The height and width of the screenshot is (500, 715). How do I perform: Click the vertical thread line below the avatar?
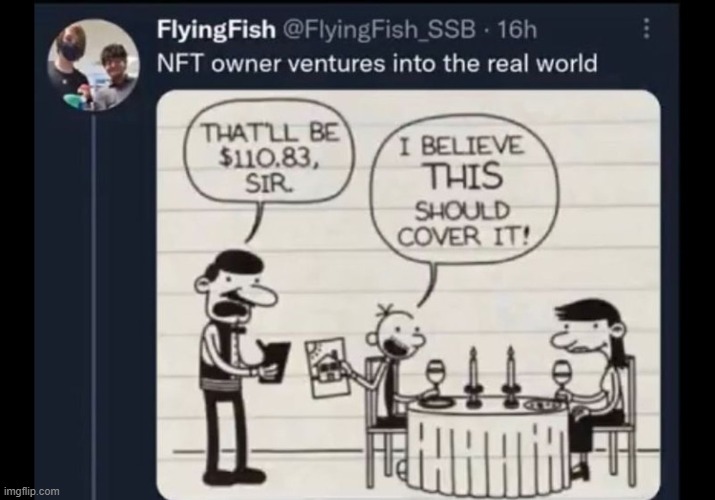tap(93, 305)
